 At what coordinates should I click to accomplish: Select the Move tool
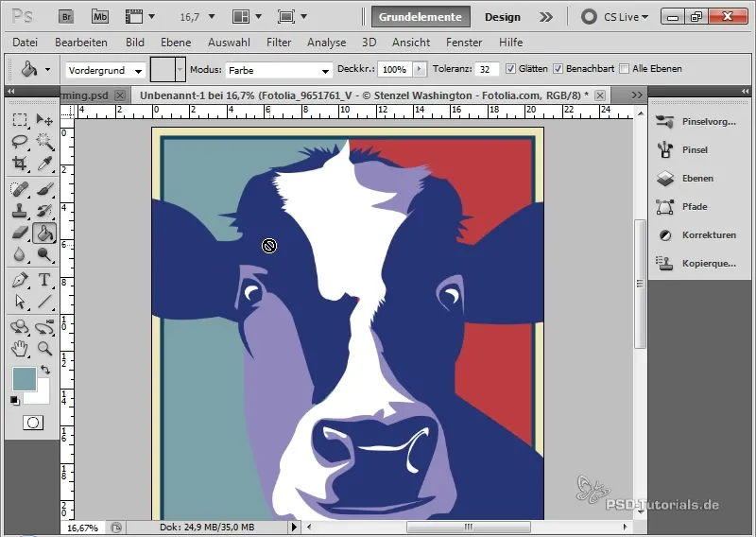(44, 119)
